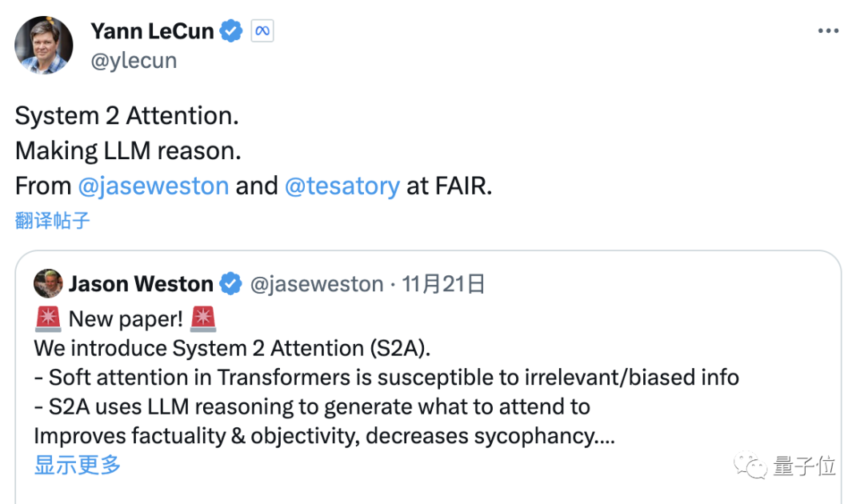Click the 量子位 watermark text

(x=805, y=466)
